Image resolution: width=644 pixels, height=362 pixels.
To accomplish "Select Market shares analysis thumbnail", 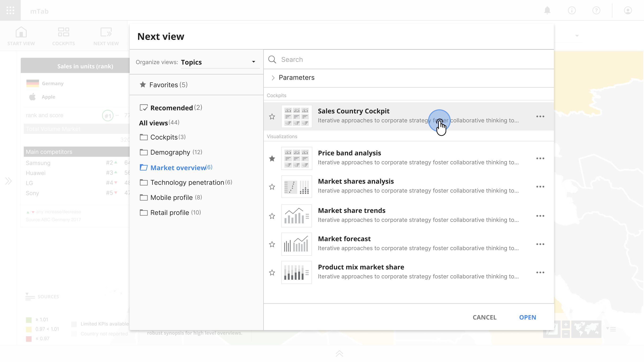I will tap(297, 187).
